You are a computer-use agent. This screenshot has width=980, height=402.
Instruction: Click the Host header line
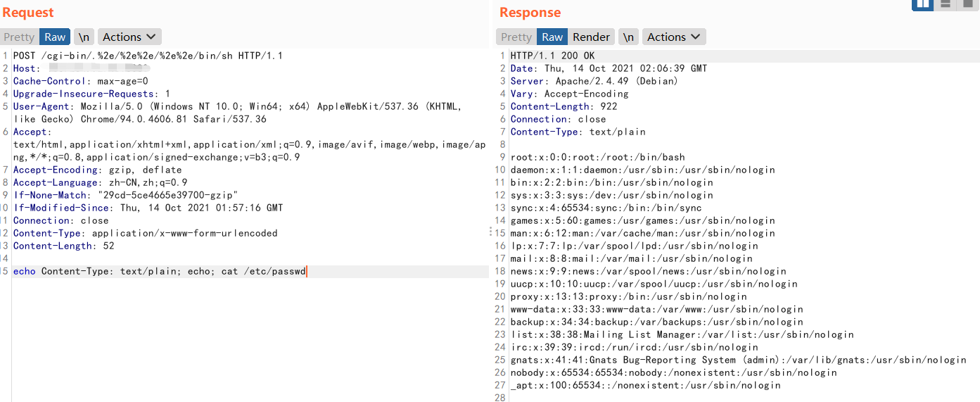pos(82,68)
